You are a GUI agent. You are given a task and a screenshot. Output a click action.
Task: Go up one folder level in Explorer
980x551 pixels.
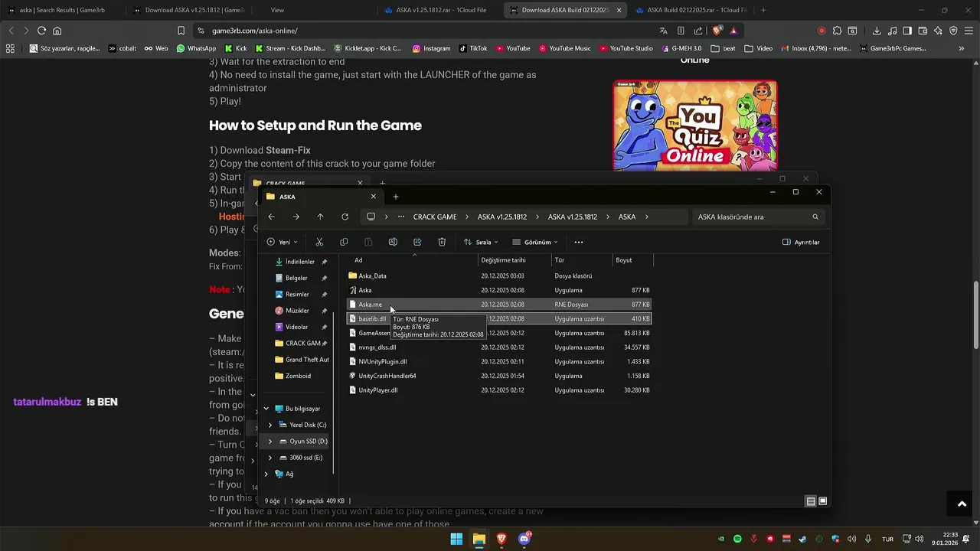coord(320,217)
